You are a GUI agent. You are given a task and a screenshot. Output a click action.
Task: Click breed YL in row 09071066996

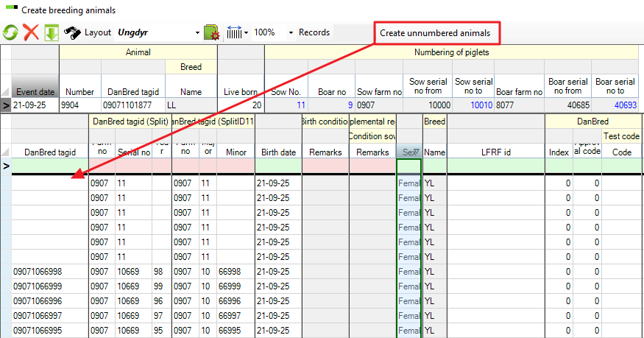(x=434, y=301)
